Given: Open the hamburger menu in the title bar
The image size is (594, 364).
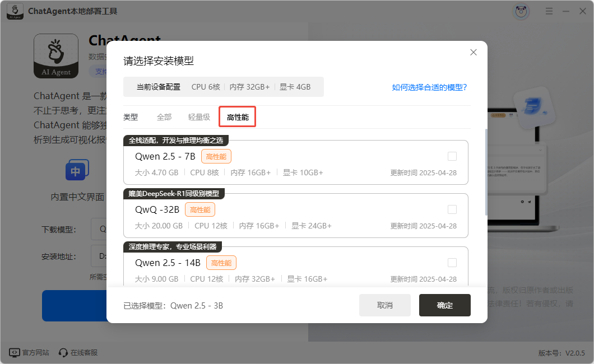Looking at the screenshot, I should (x=549, y=11).
